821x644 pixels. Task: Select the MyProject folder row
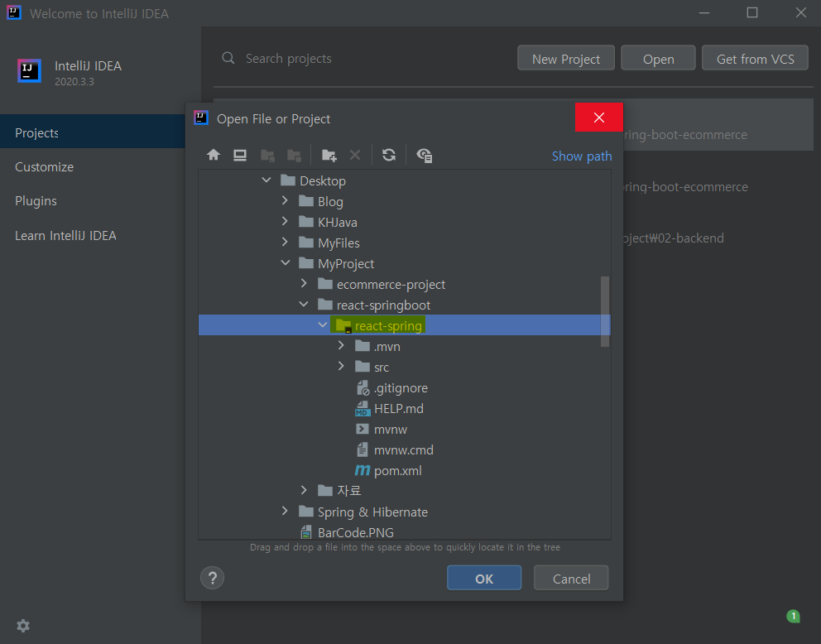(404, 263)
